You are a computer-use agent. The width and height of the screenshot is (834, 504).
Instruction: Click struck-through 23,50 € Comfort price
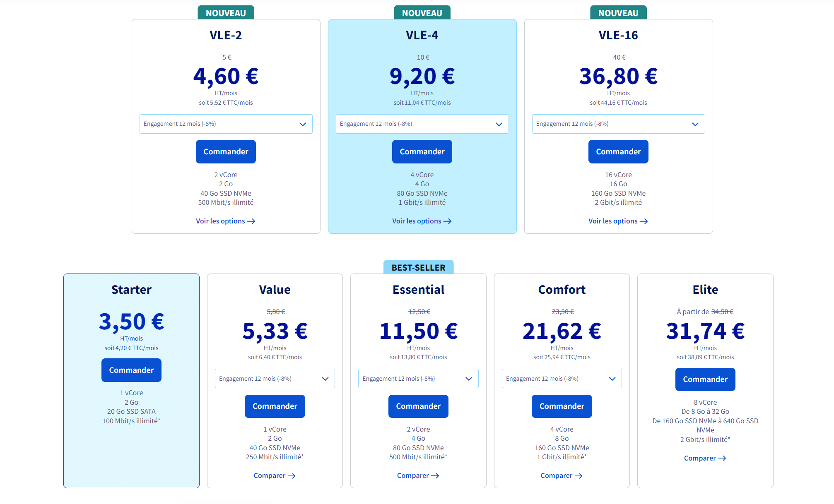tap(562, 312)
